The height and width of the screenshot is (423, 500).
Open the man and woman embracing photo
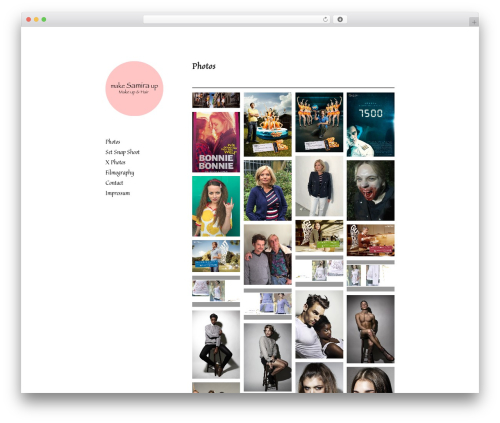click(319, 324)
